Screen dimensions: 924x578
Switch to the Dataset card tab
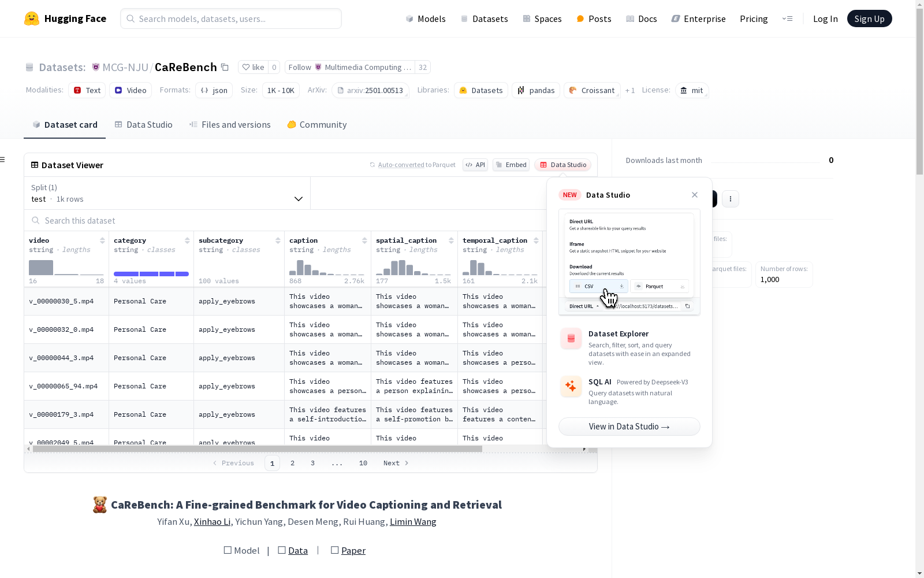(x=65, y=125)
